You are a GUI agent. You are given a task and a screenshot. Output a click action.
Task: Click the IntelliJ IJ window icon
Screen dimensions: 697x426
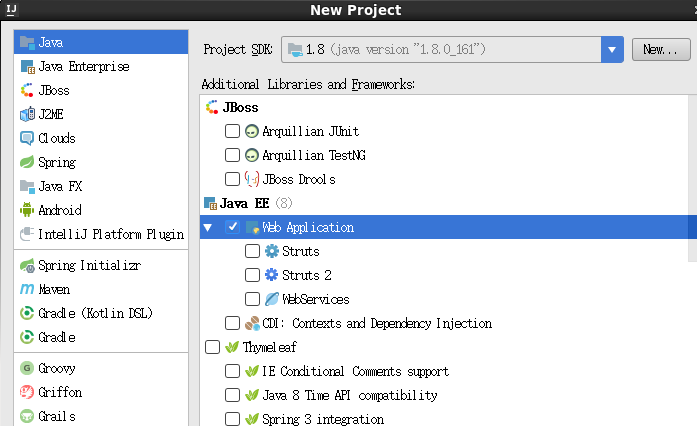11,9
